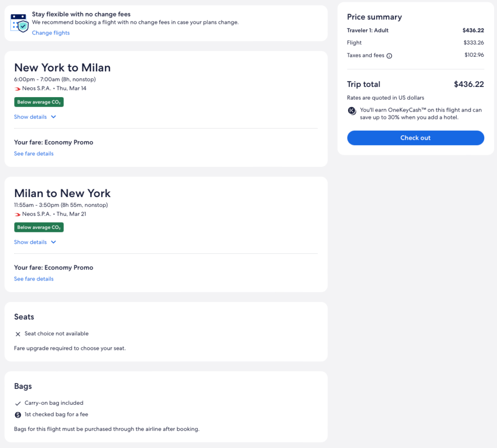Click Neos airline logo on New York to Milan flight
The height and width of the screenshot is (448, 497).
17,89
